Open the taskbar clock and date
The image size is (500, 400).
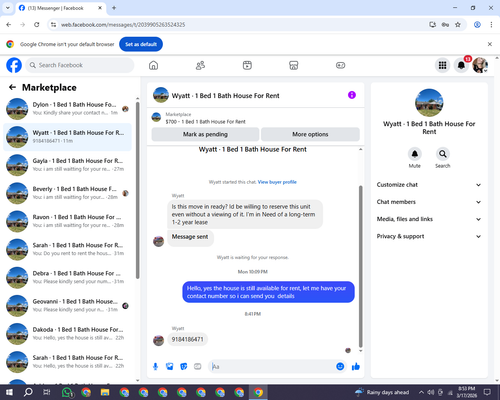(466, 392)
